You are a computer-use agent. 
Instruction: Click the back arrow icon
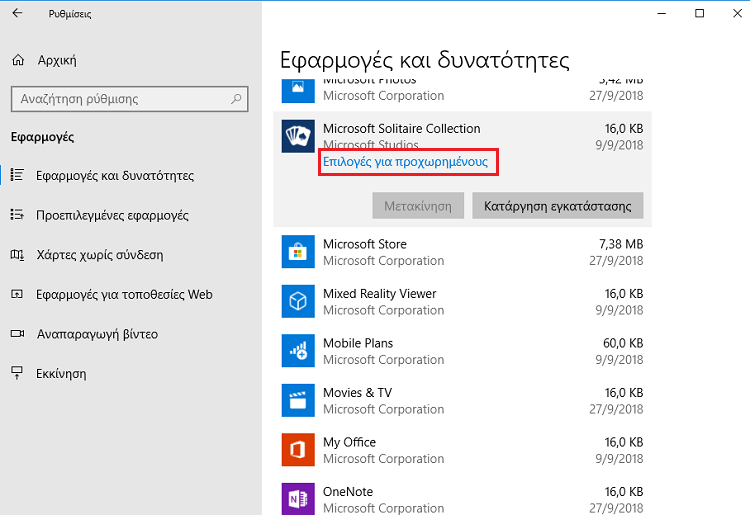[x=17, y=13]
